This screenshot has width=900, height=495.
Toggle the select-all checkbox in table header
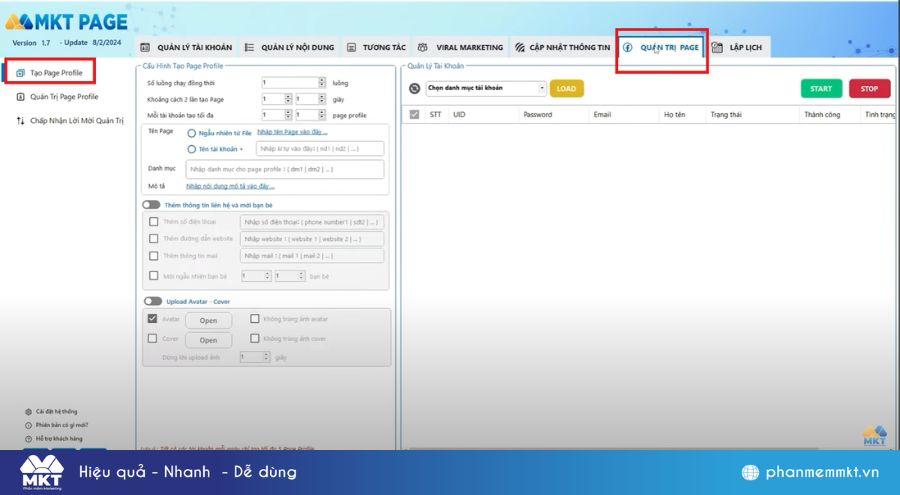(x=414, y=115)
